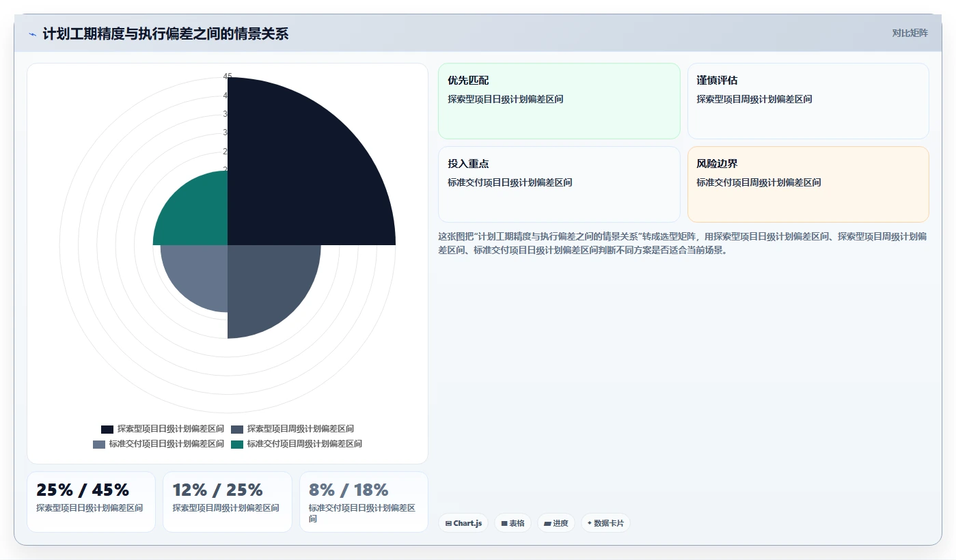This screenshot has height=560, width=956.
Task: Open the 风险边界 matrix card
Action: point(808,184)
